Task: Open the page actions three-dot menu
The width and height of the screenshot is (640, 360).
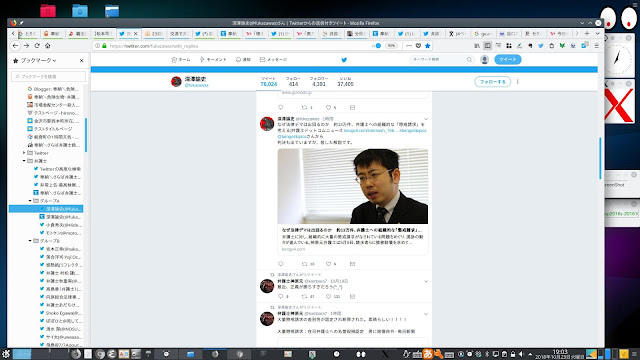Action: (x=409, y=46)
